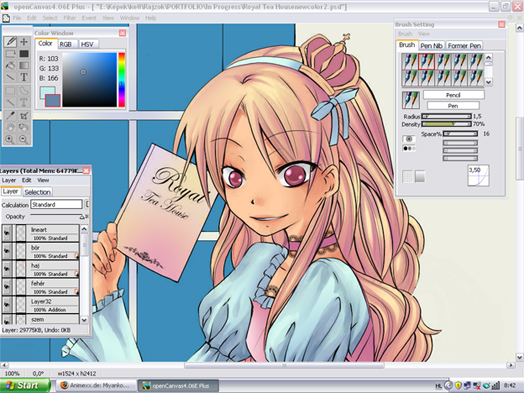Expand brush presets list down arrow

pos(489,82)
